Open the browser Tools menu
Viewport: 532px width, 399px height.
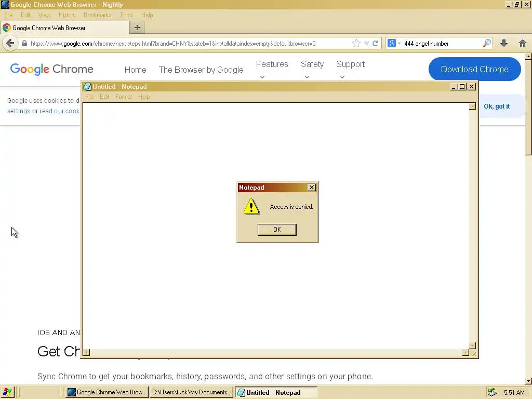(126, 15)
